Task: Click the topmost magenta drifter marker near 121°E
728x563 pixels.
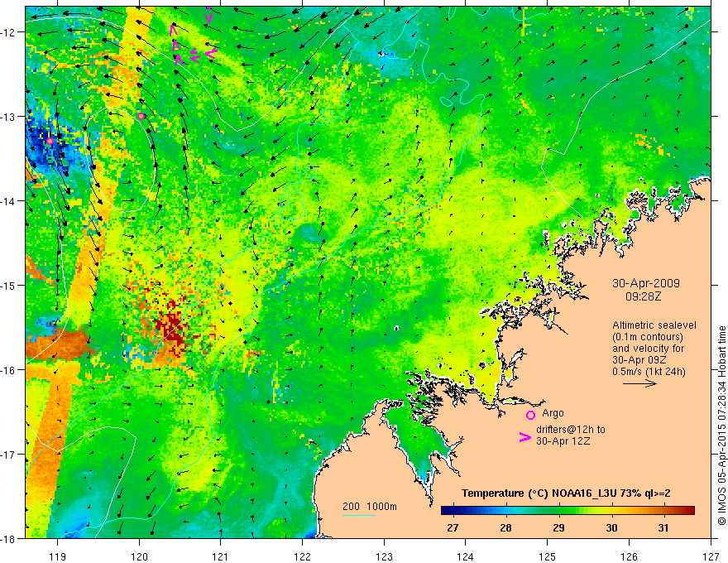Action: (x=208, y=17)
